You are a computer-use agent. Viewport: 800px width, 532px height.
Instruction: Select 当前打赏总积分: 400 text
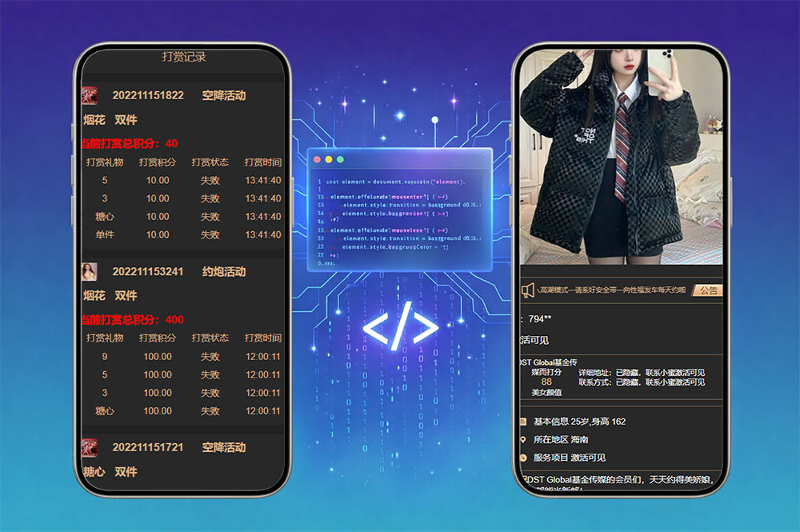pyautogui.click(x=133, y=320)
